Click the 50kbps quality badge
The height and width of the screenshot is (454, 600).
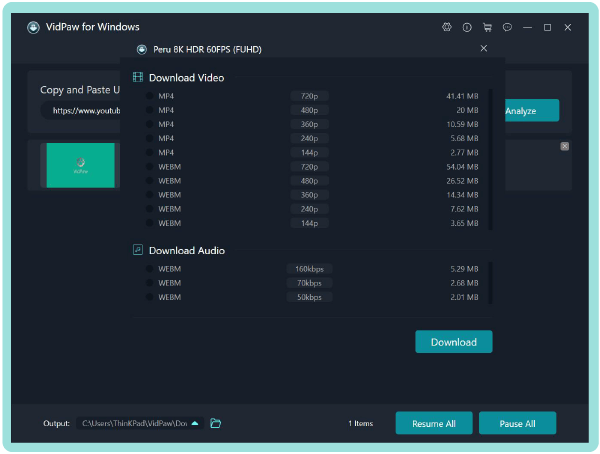coord(309,297)
